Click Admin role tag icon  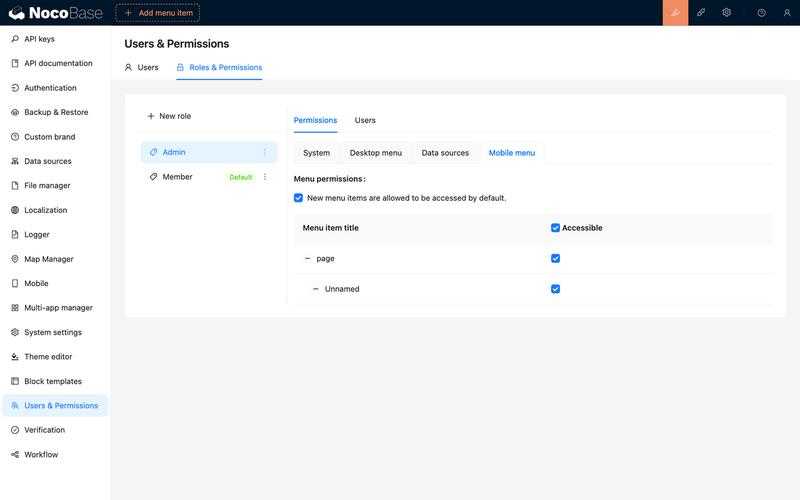click(153, 152)
